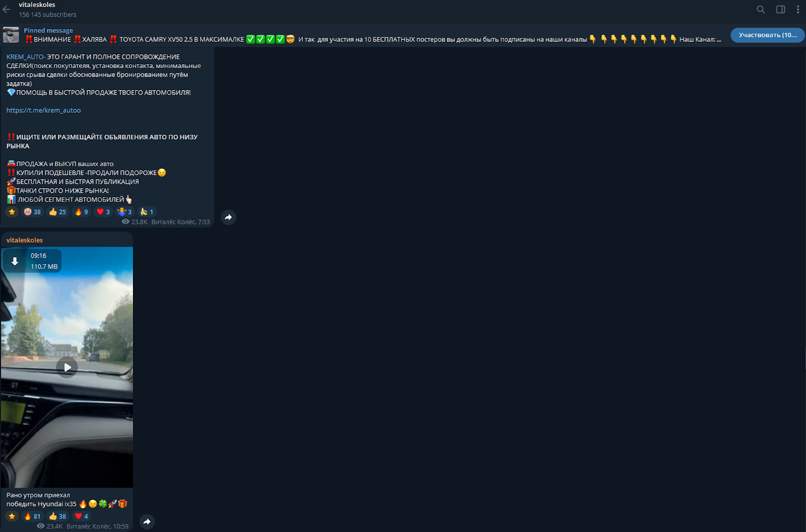The width and height of the screenshot is (806, 532).
Task: Click the back arrow in the header
Action: tap(7, 10)
